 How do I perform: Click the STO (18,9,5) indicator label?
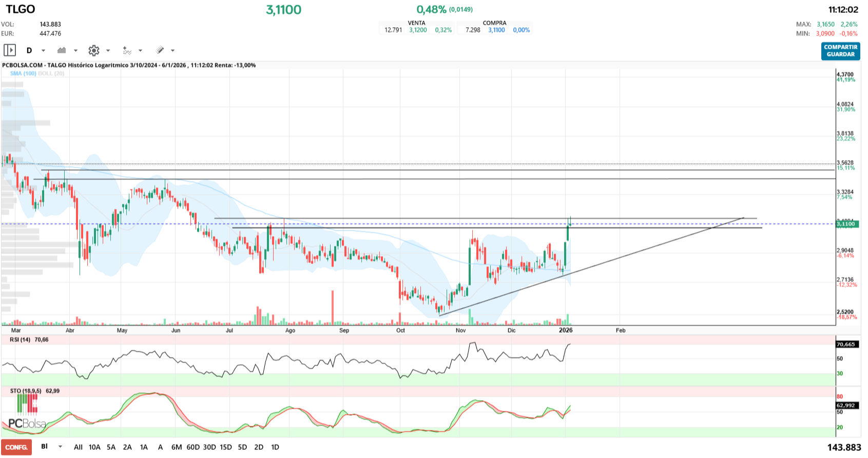[26, 391]
